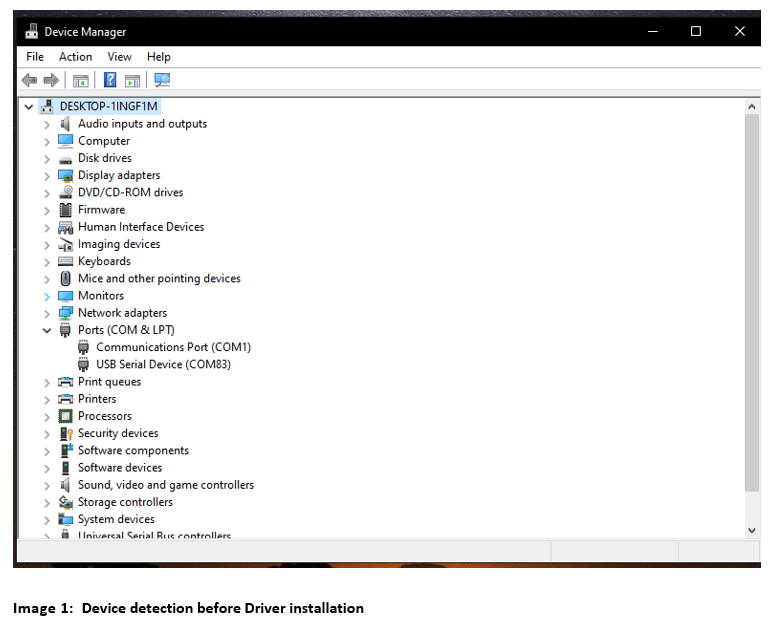This screenshot has width=775, height=623.
Task: Select USB Serial Device (COM83)
Action: pos(163,364)
